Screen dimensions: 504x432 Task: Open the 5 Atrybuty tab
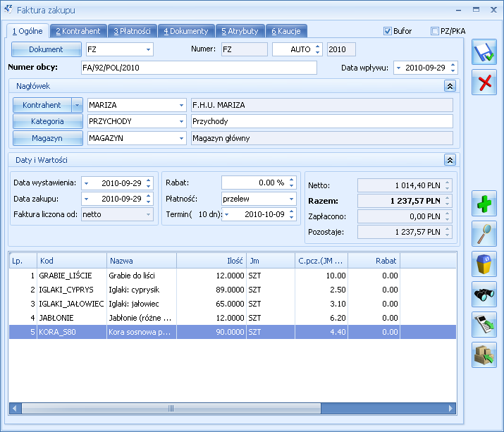(240, 31)
